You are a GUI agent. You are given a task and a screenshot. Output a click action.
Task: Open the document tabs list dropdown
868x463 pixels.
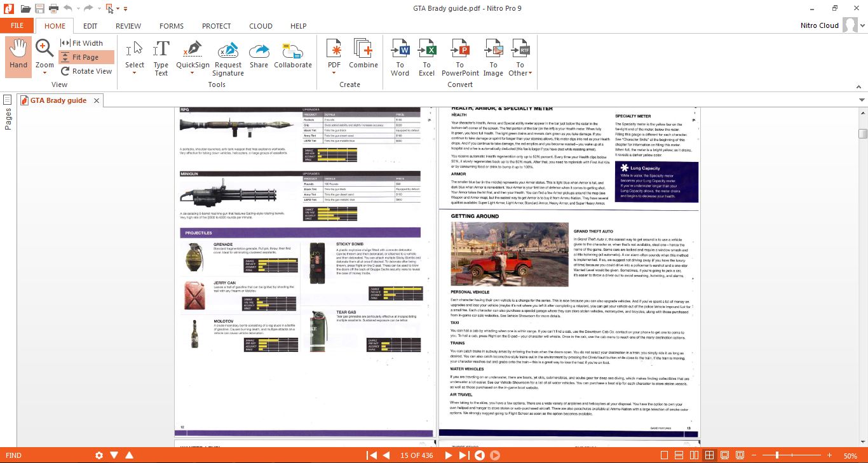click(862, 100)
